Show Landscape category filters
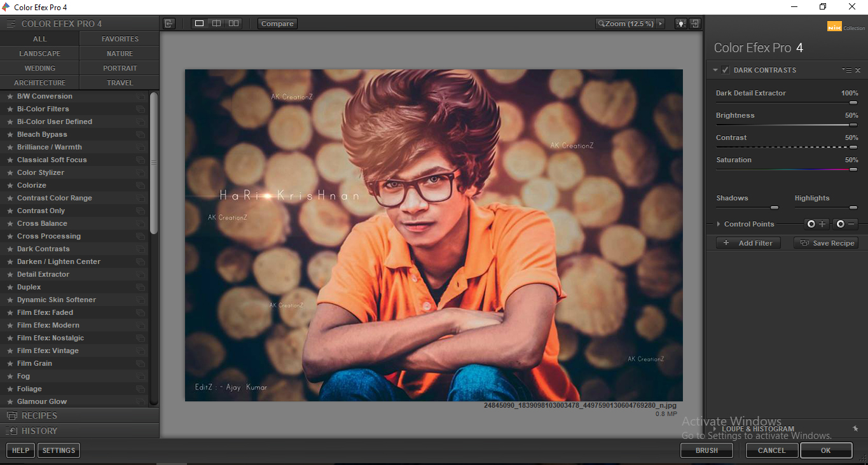The height and width of the screenshot is (465, 868). click(x=39, y=53)
